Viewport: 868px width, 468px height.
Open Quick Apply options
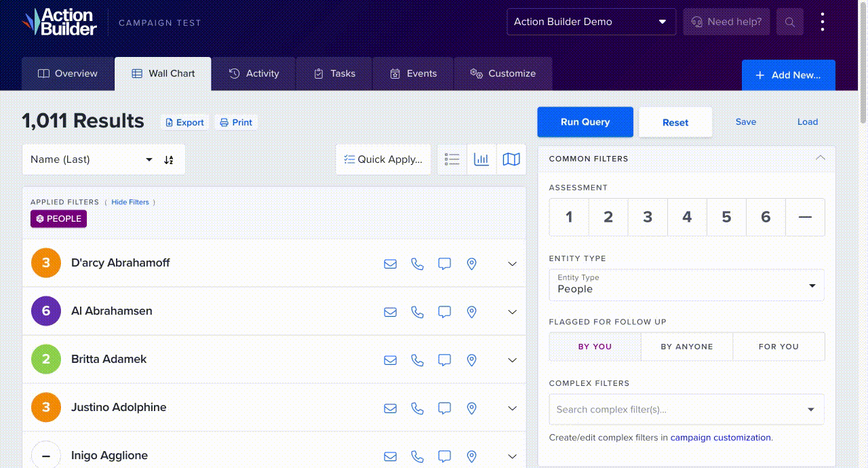383,159
